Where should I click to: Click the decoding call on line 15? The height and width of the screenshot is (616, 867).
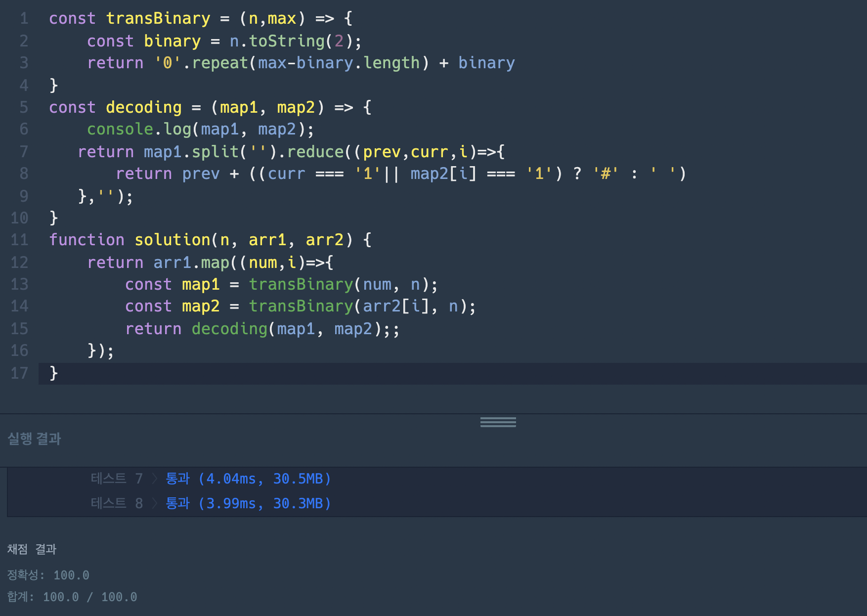click(x=229, y=329)
